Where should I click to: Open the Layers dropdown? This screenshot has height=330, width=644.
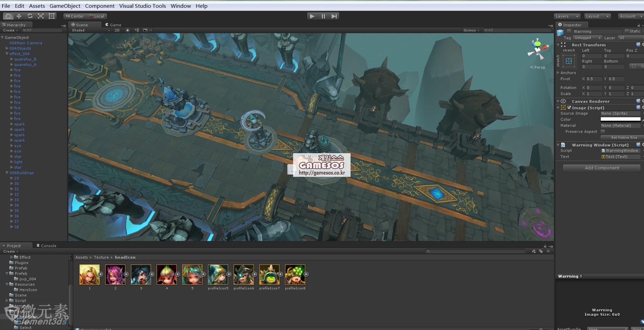(567, 16)
